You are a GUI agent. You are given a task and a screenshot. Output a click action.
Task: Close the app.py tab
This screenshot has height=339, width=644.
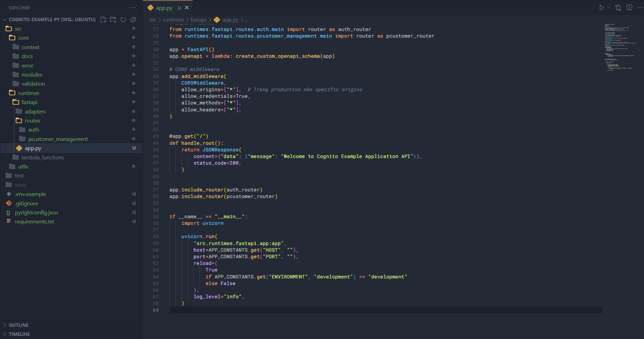pyautogui.click(x=187, y=8)
